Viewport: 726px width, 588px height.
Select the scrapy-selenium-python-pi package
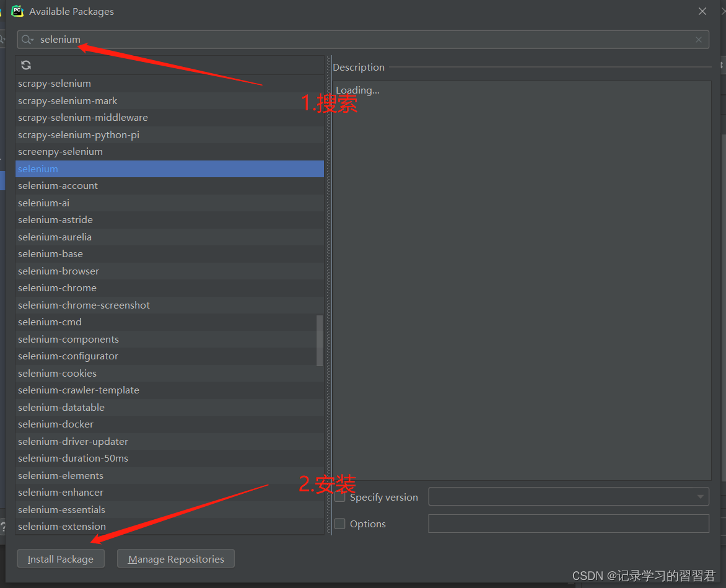point(170,134)
